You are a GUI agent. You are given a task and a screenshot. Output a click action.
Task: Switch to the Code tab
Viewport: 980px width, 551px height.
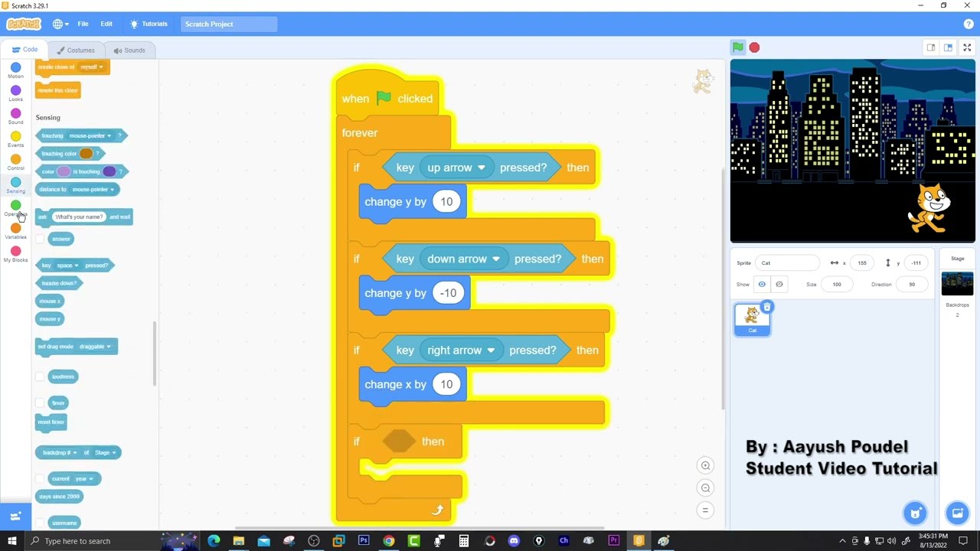click(x=24, y=50)
